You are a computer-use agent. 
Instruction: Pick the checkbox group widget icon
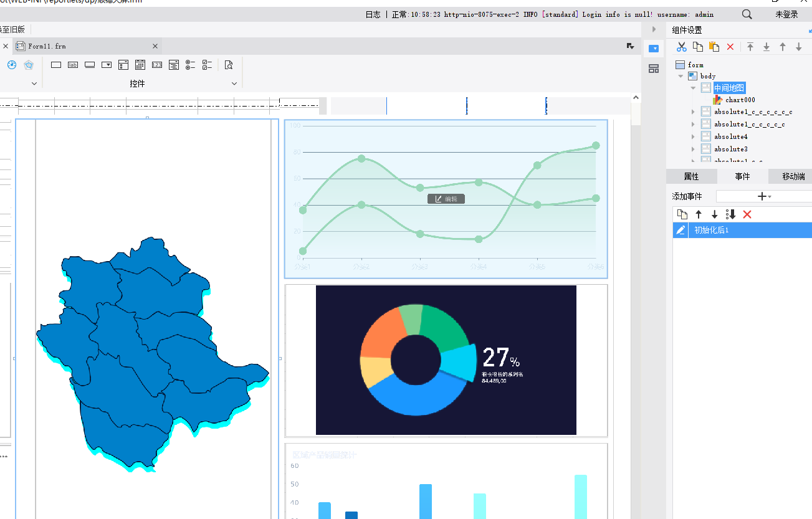(x=208, y=65)
